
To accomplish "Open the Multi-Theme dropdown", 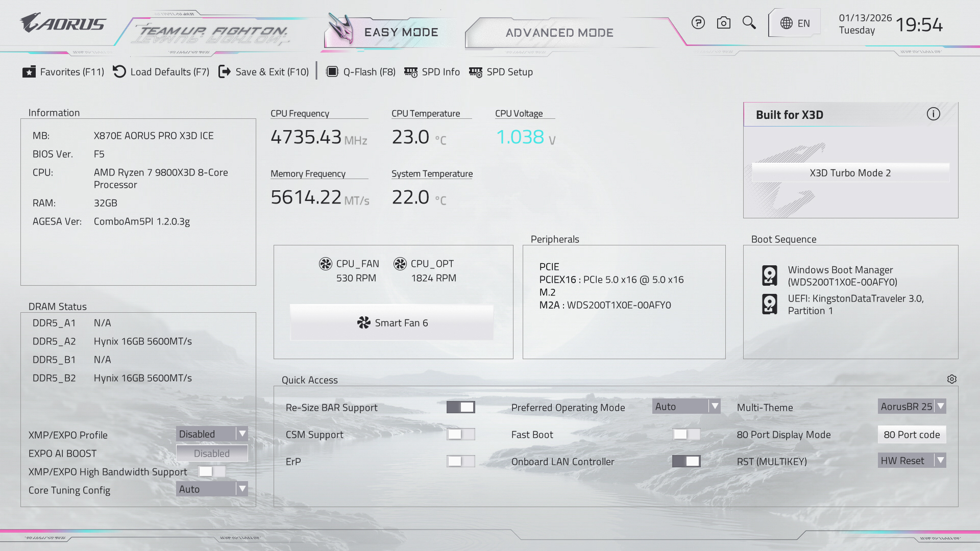I will click(x=912, y=407).
